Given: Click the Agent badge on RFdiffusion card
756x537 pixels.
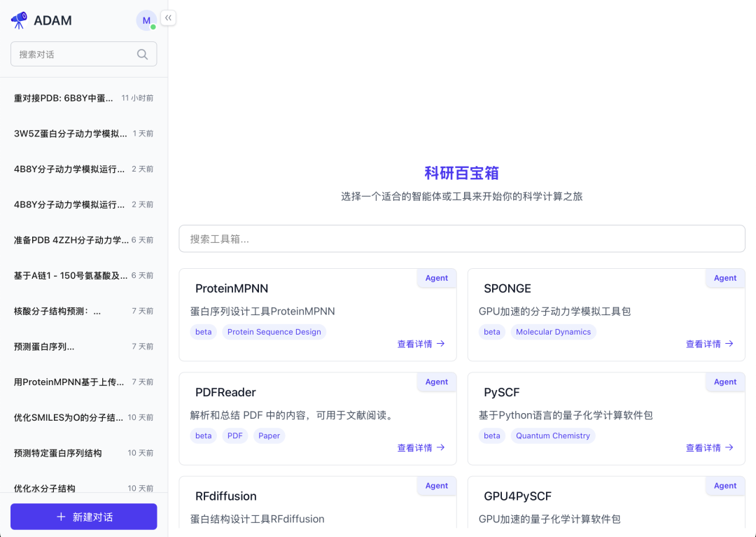Looking at the screenshot, I should (436, 486).
